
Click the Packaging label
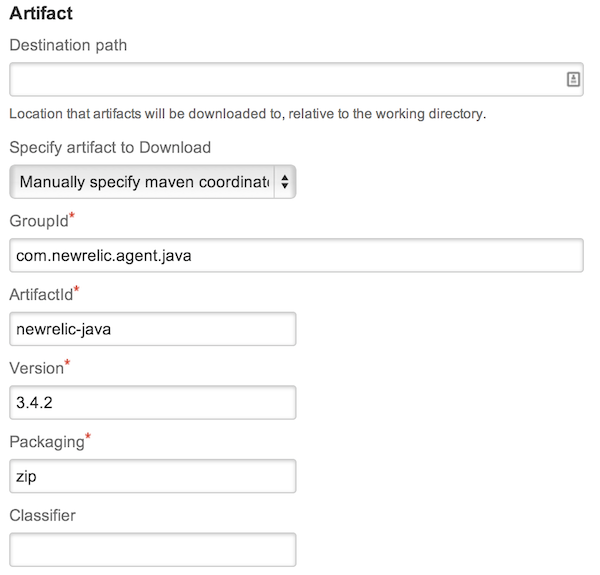[x=47, y=442]
